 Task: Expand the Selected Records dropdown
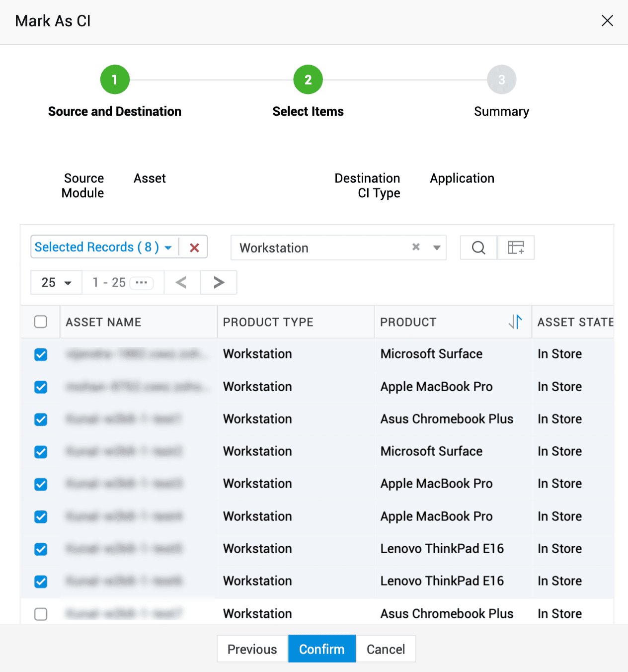pyautogui.click(x=168, y=248)
